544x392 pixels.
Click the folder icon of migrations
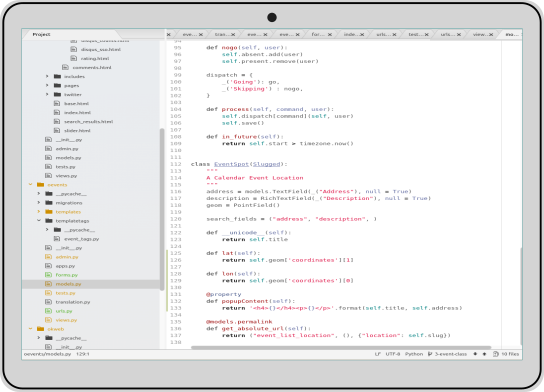49,203
